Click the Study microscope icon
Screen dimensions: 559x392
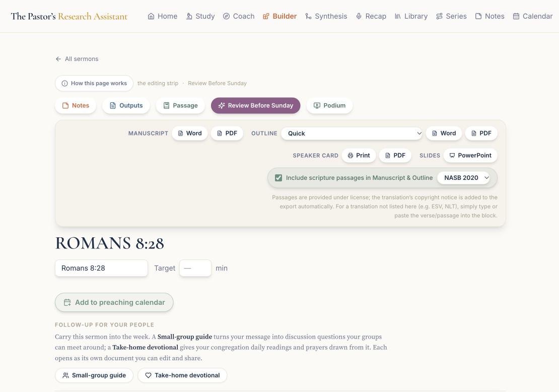tap(189, 16)
